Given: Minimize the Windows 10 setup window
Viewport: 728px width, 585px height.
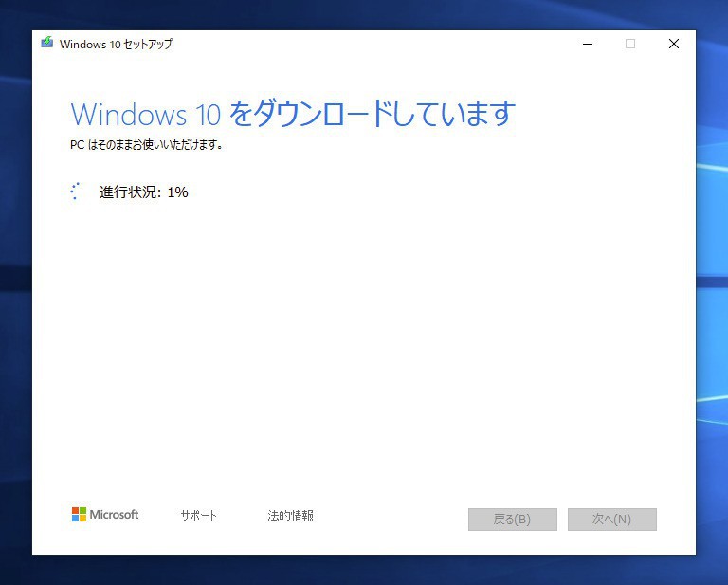Looking at the screenshot, I should tap(588, 45).
